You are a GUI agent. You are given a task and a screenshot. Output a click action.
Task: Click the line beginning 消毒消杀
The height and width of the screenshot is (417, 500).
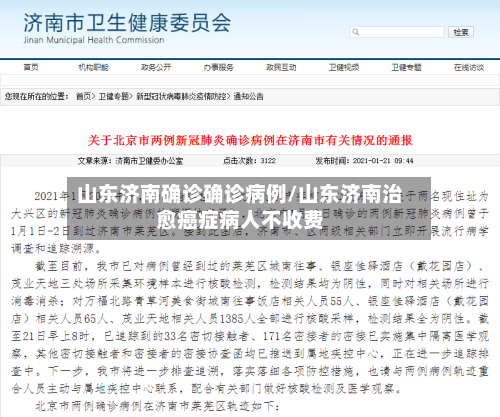[x=250, y=301]
